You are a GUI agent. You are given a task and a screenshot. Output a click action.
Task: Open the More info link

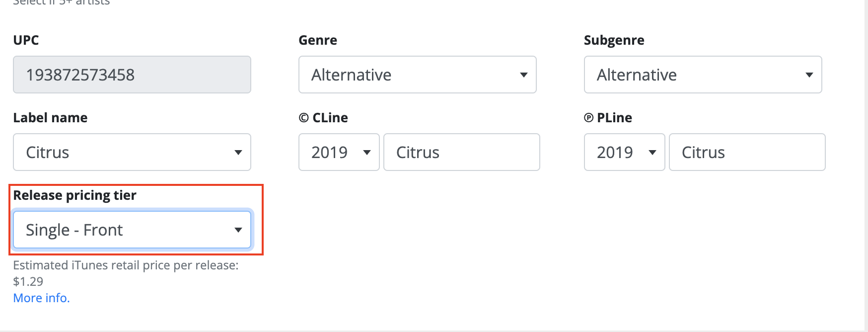[x=41, y=298]
